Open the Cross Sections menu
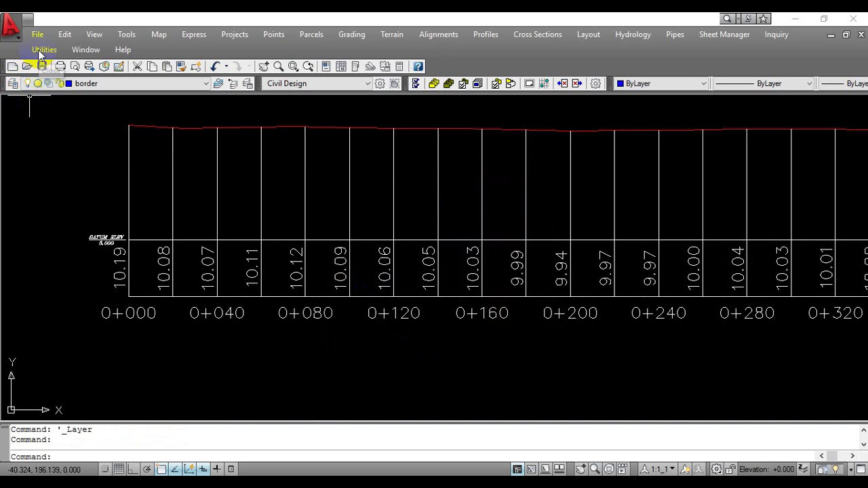 538,35
